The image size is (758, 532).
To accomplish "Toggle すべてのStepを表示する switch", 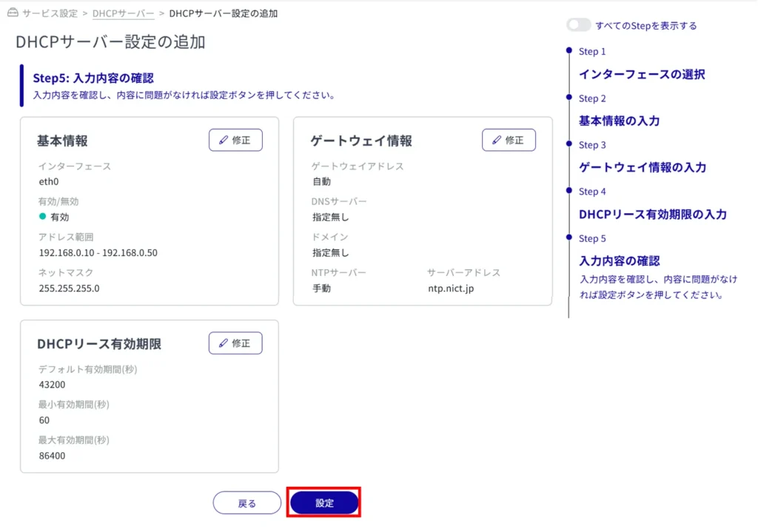I will point(578,25).
